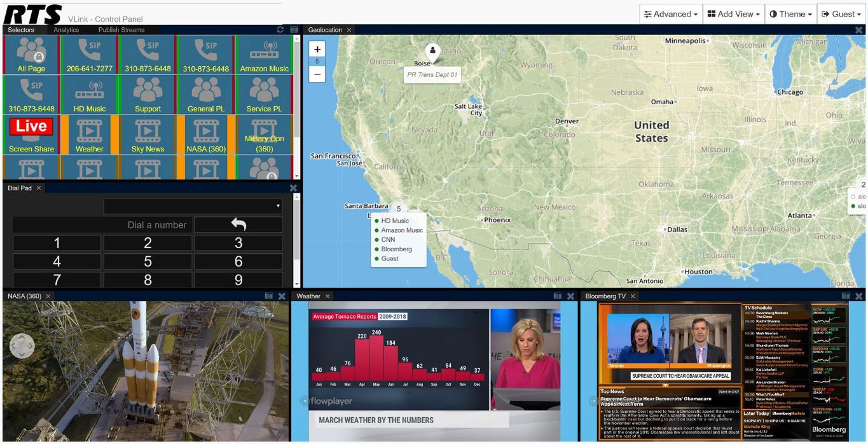Select the 206-641-7277 SIP line
The width and height of the screenshot is (868, 444).
90,55
